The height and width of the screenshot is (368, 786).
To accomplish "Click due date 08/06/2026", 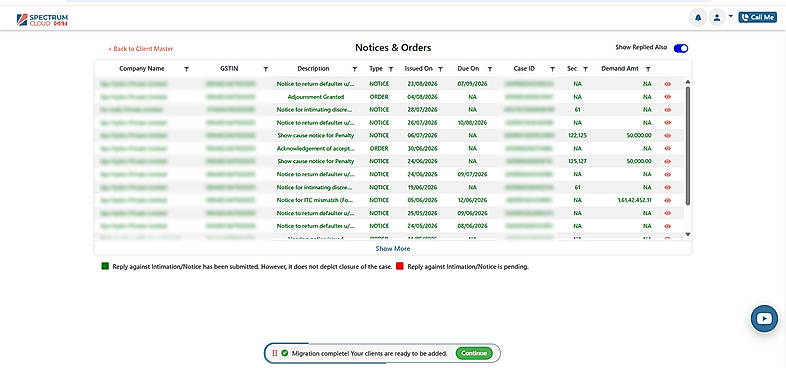I will (472, 226).
